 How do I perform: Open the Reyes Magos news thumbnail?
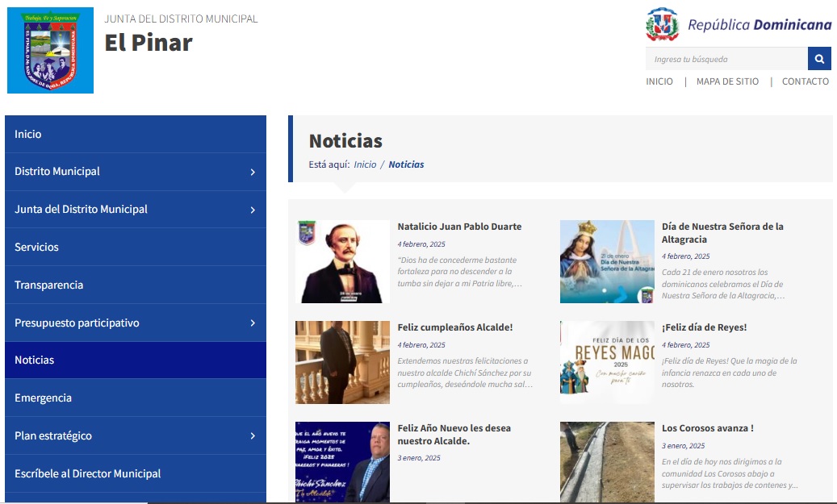(x=607, y=362)
